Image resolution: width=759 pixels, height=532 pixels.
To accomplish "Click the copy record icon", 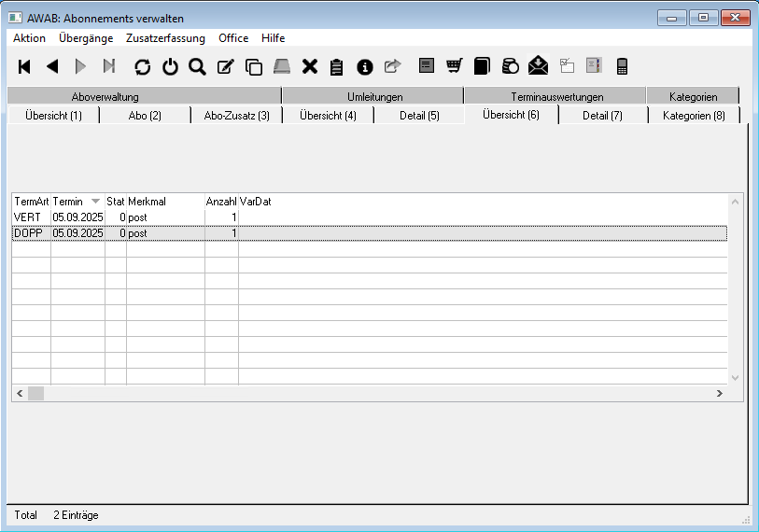I will pos(253,66).
